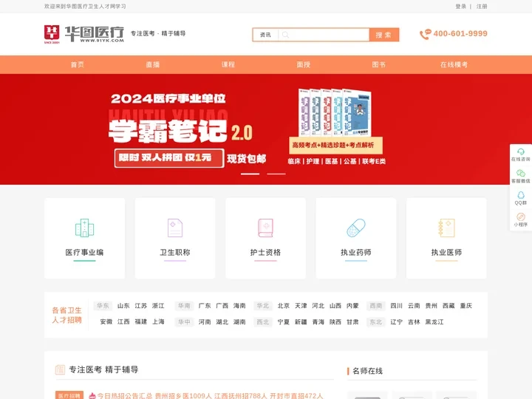
Task: Go to 首页 in navigation bar
Action: (x=78, y=64)
